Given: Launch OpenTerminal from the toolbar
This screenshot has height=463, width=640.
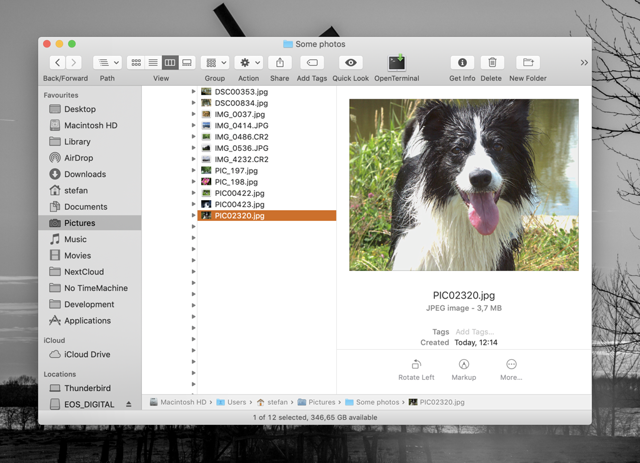Looking at the screenshot, I should [x=396, y=63].
